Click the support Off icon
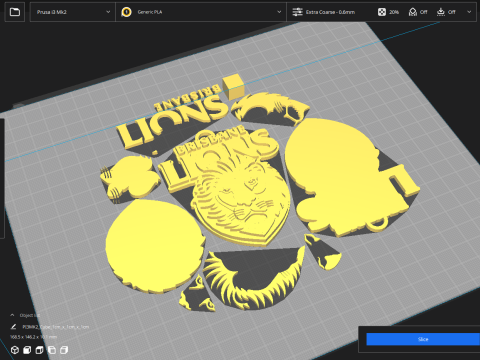The width and height of the screenshot is (480, 360). click(x=413, y=12)
